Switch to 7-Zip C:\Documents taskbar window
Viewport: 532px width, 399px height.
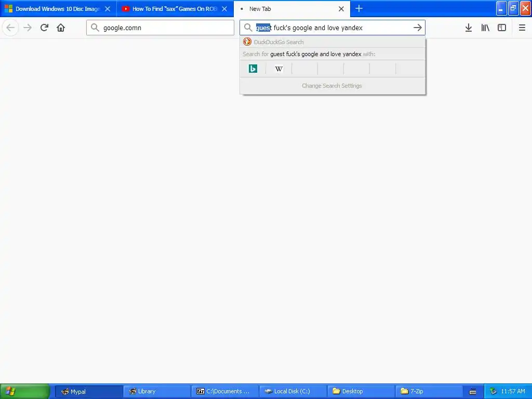click(225, 391)
